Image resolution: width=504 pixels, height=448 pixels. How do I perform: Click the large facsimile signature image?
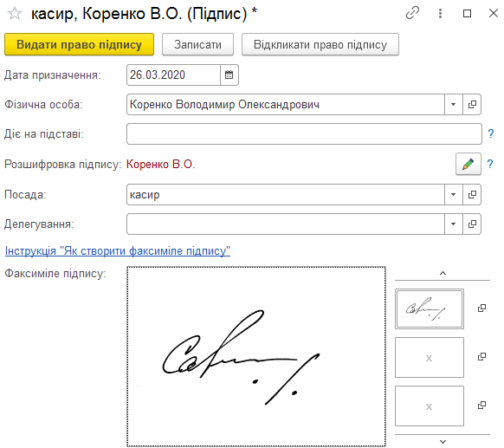pos(256,356)
